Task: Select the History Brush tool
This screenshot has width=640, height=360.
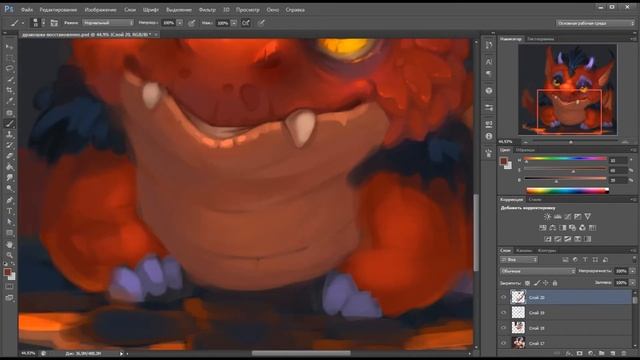Action: coord(9,145)
